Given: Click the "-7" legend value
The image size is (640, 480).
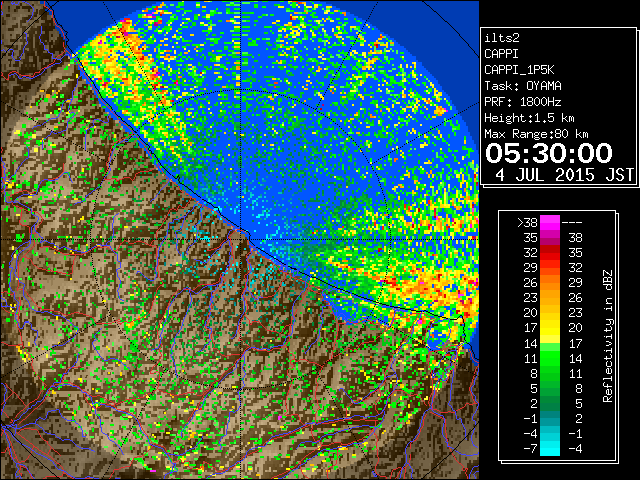Looking at the screenshot, I should click(x=530, y=449).
